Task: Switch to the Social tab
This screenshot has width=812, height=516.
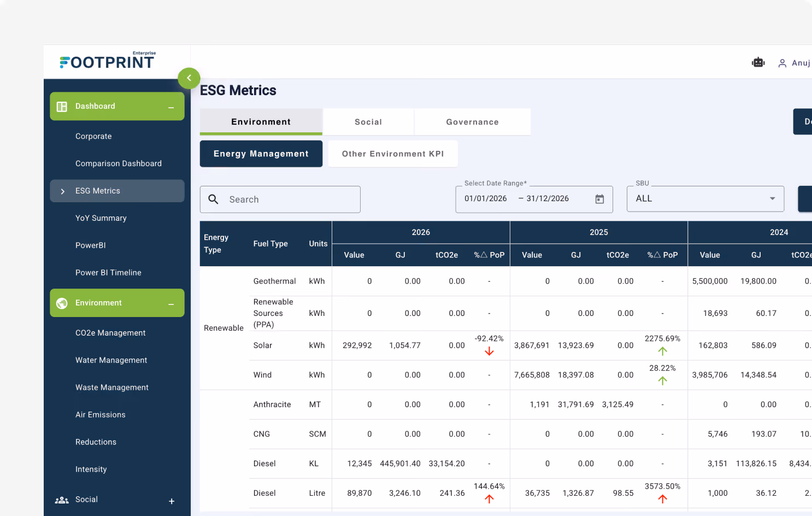Action: click(368, 122)
